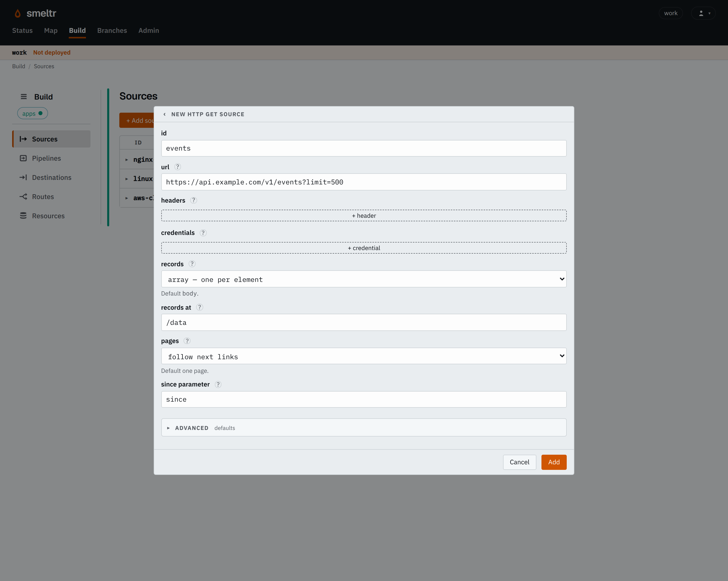The image size is (728, 581).
Task: Expand the aws-c source row
Action: [127, 198]
